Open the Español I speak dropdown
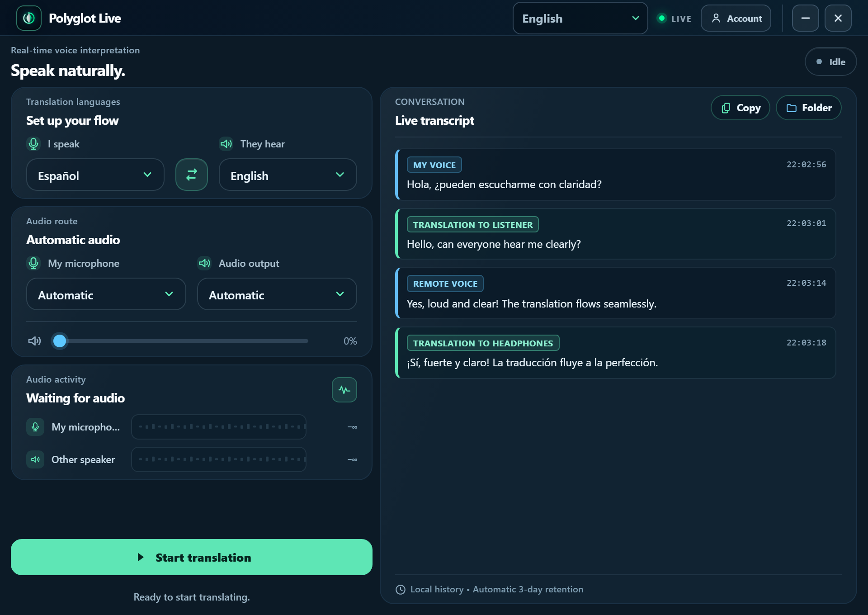 95,175
